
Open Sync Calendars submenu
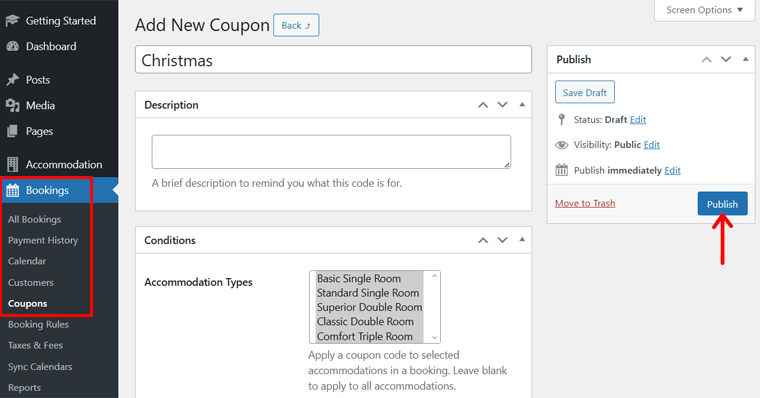40,366
